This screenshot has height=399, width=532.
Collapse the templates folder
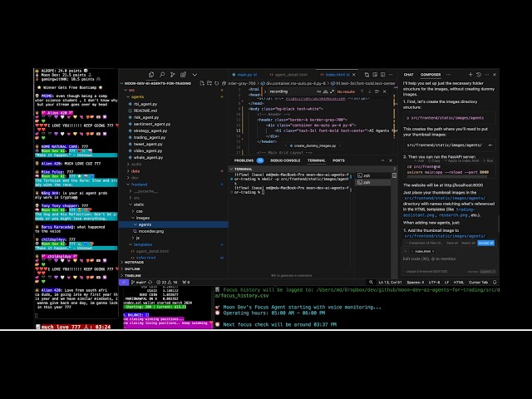click(x=142, y=244)
